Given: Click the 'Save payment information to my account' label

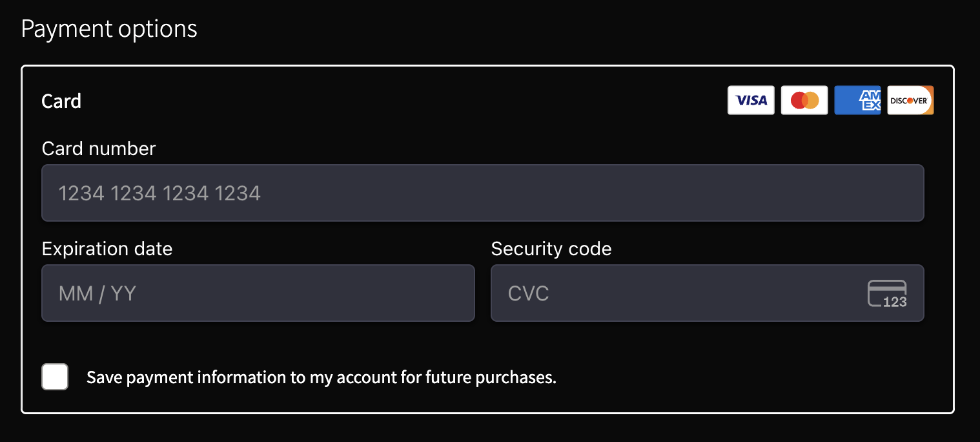Looking at the screenshot, I should coord(322,377).
